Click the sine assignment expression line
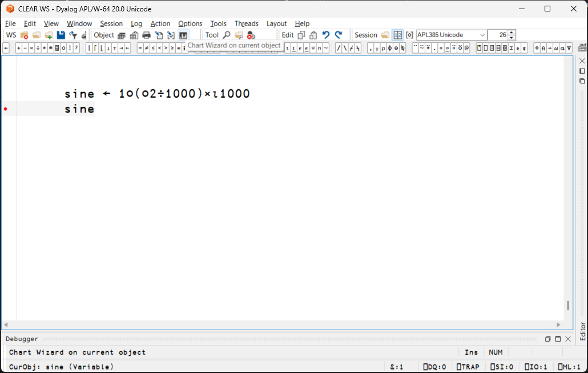Image resolution: width=588 pixels, height=373 pixels. (157, 94)
